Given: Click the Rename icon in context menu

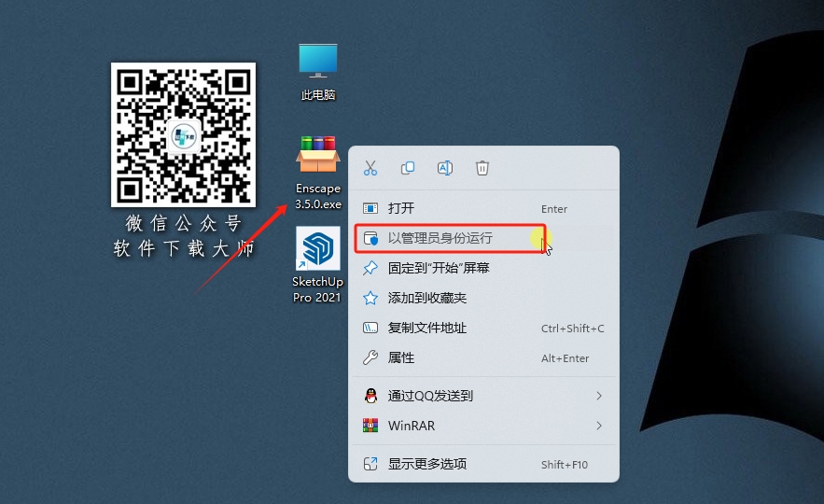Looking at the screenshot, I should coord(445,168).
